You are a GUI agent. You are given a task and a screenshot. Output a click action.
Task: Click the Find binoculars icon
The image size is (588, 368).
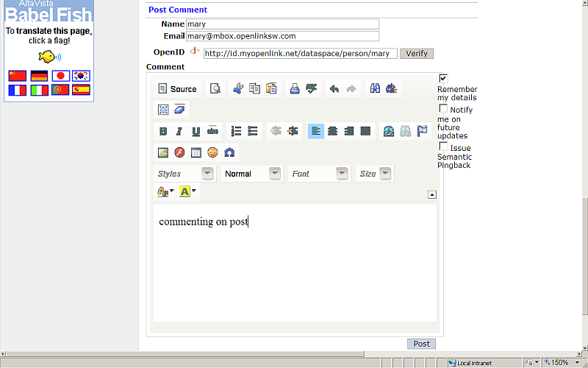coord(375,88)
